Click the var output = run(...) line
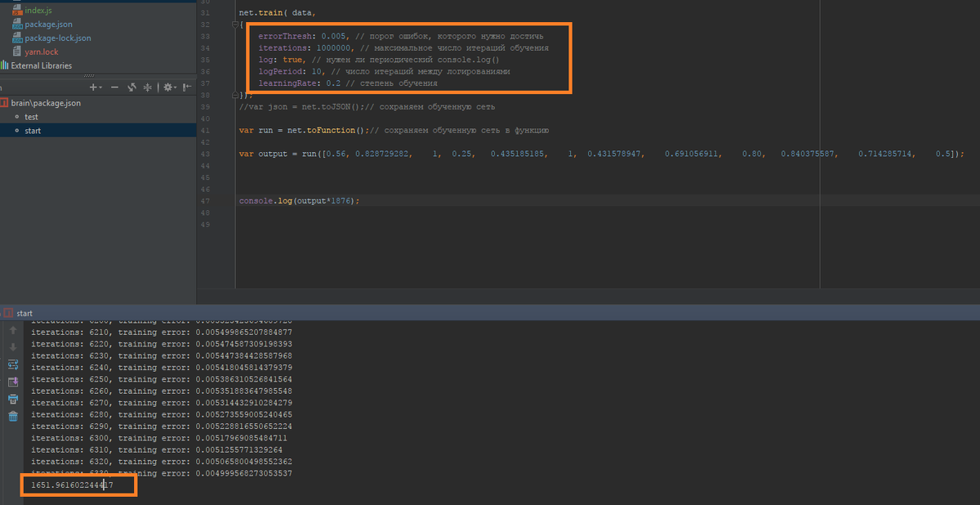This screenshot has width=980, height=505. pos(602,153)
